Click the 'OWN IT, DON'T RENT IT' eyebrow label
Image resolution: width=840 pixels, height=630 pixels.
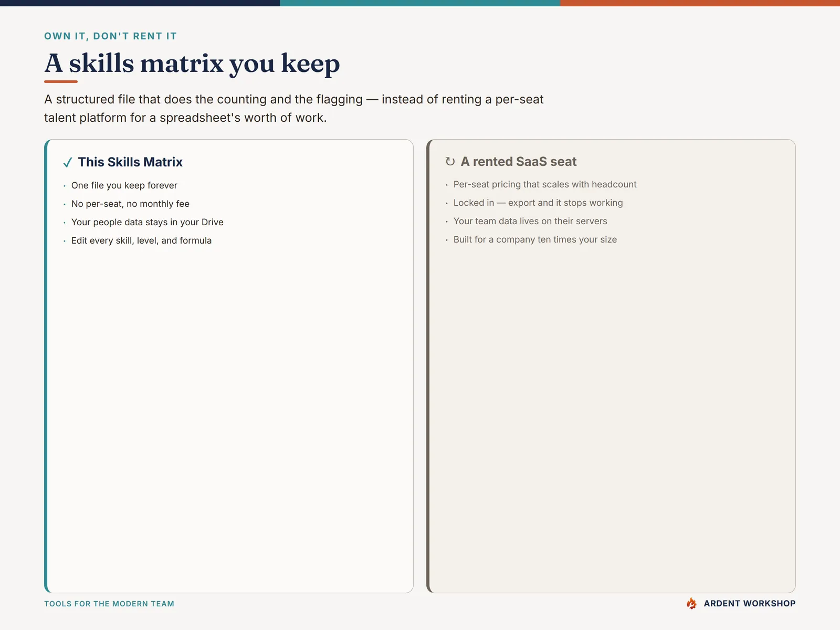click(x=110, y=36)
